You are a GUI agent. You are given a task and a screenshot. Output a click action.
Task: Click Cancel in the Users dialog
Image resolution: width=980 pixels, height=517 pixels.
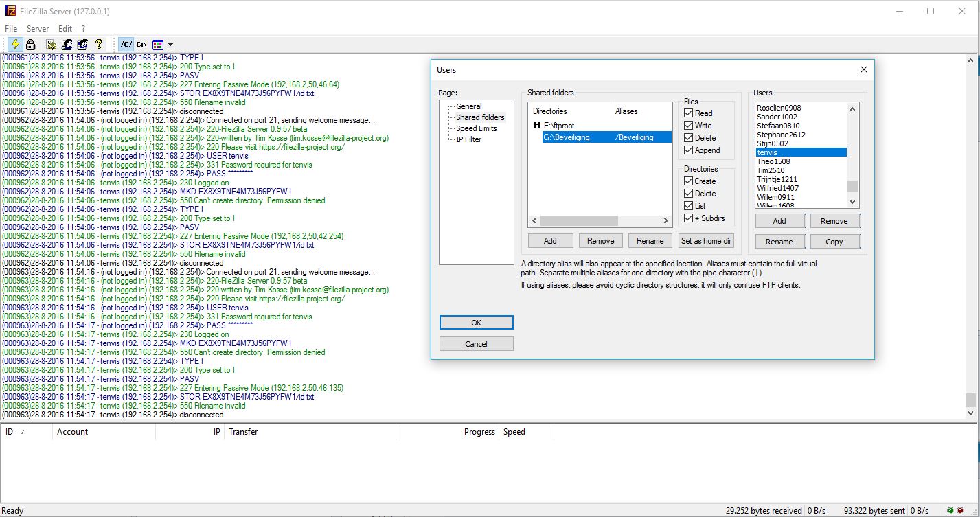477,344
